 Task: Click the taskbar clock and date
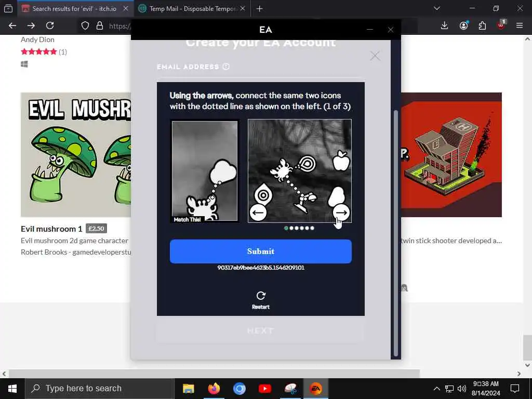click(486, 389)
